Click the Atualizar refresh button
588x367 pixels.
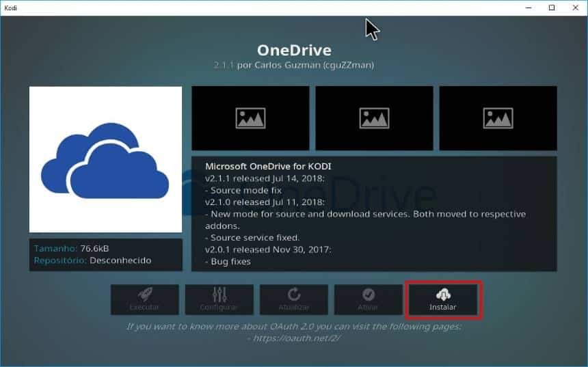[293, 300]
